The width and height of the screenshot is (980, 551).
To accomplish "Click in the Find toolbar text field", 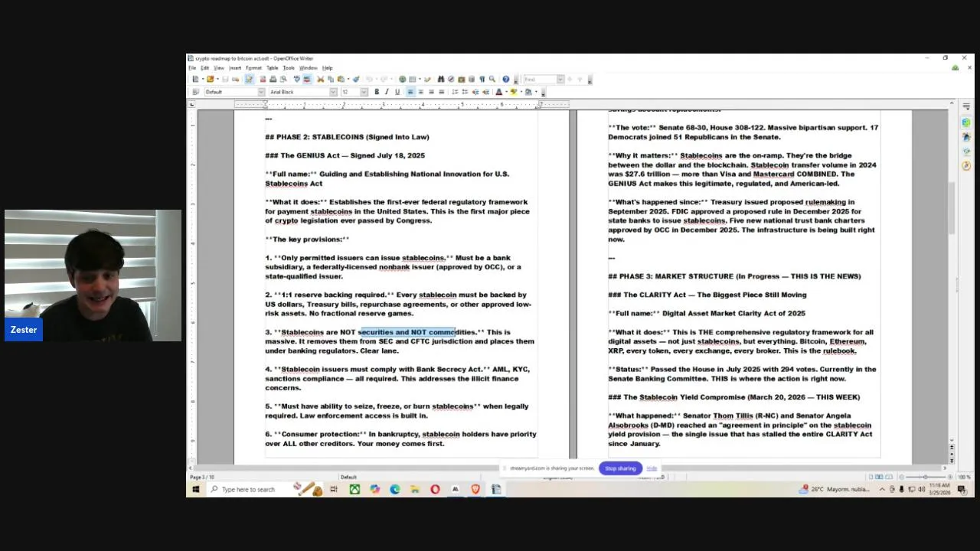I will coord(540,79).
